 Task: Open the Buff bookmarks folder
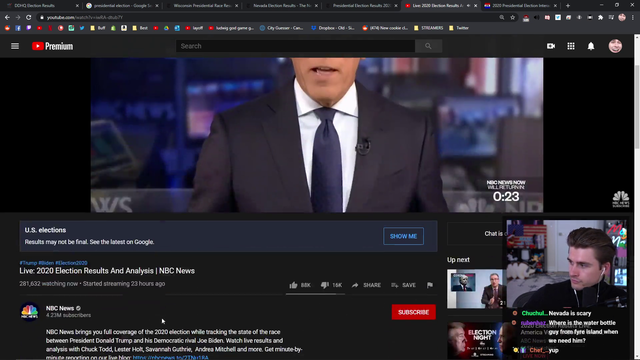click(x=98, y=28)
